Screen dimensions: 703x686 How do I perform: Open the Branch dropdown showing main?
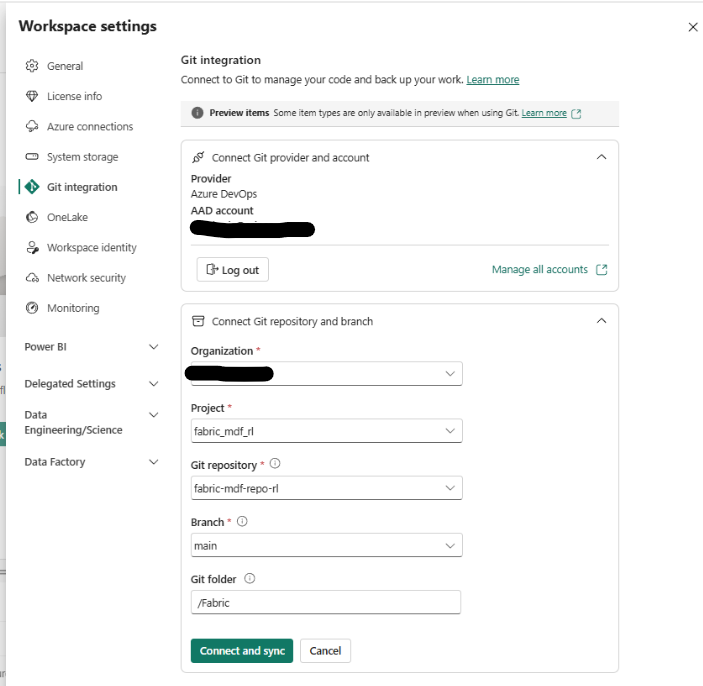point(326,545)
